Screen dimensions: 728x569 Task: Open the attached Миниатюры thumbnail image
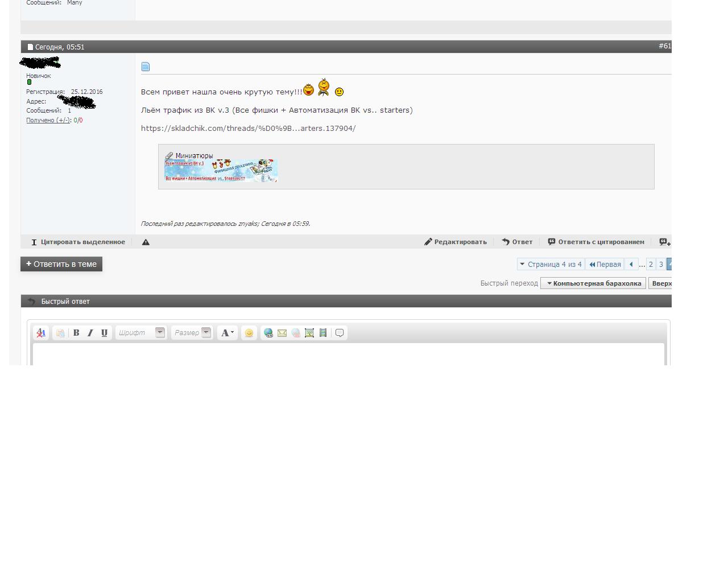click(221, 171)
